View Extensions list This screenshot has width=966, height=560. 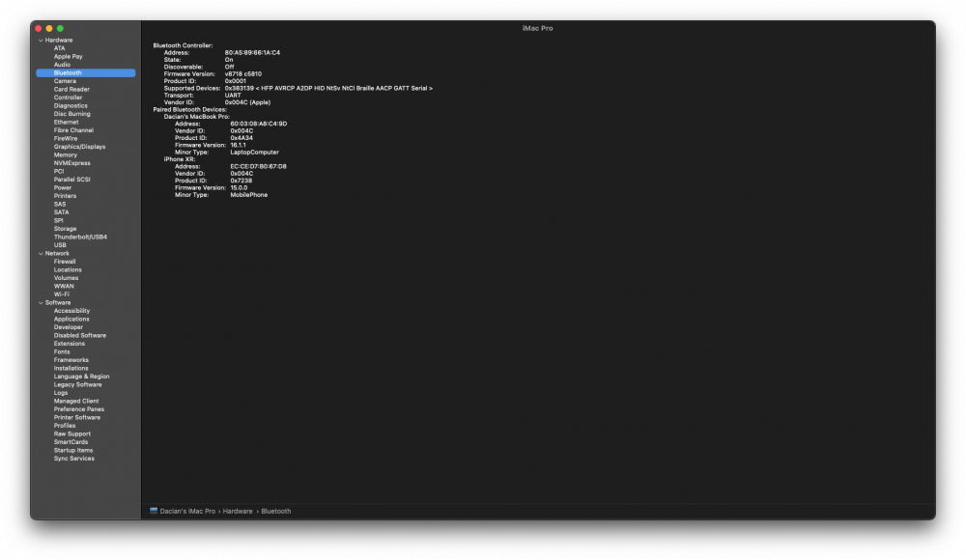point(69,344)
